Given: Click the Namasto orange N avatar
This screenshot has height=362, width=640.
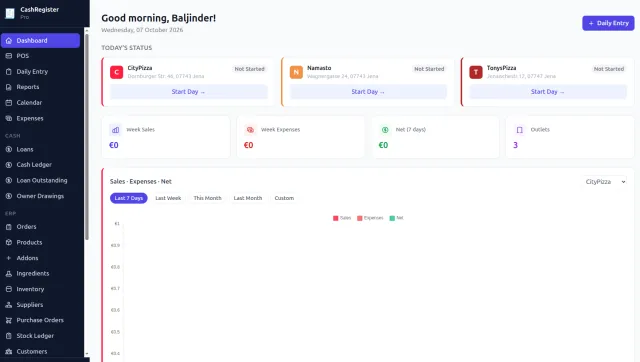Looking at the screenshot, I should click(296, 72).
